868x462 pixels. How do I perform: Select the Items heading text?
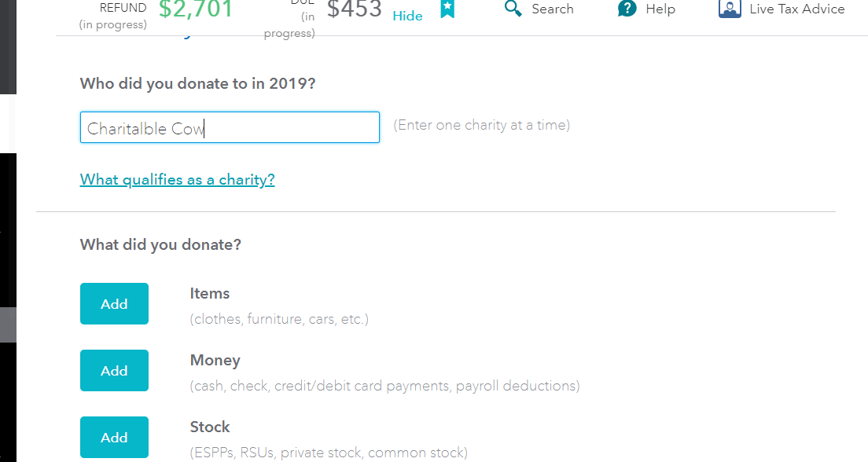click(210, 294)
